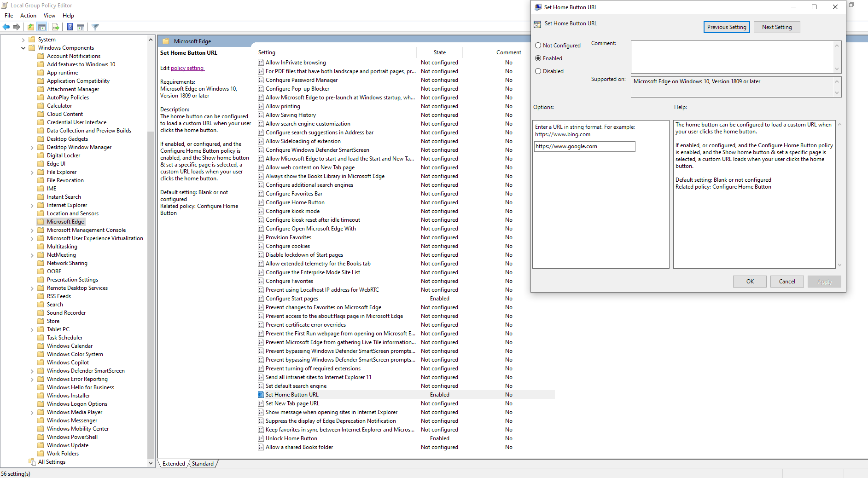Image resolution: width=868 pixels, height=478 pixels.
Task: Click the All Settings icon in tree
Action: pos(32,462)
